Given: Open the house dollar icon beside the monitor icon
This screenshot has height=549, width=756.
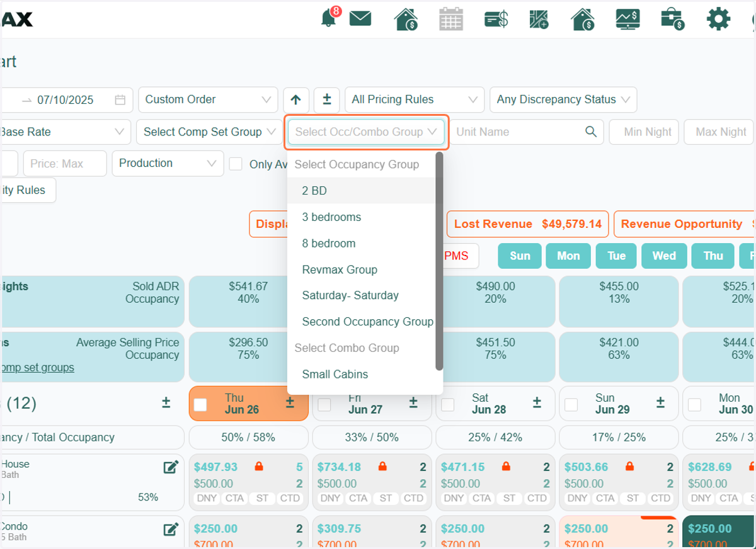Looking at the screenshot, I should (583, 19).
